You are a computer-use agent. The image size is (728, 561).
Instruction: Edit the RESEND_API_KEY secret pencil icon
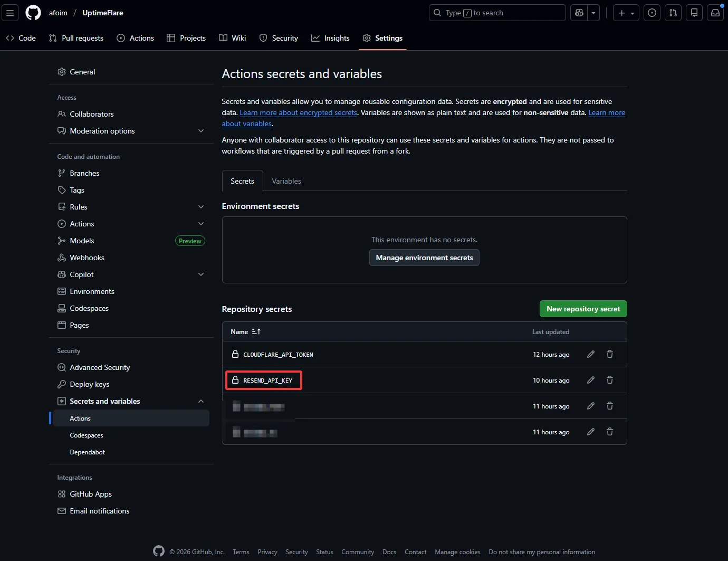[591, 380]
